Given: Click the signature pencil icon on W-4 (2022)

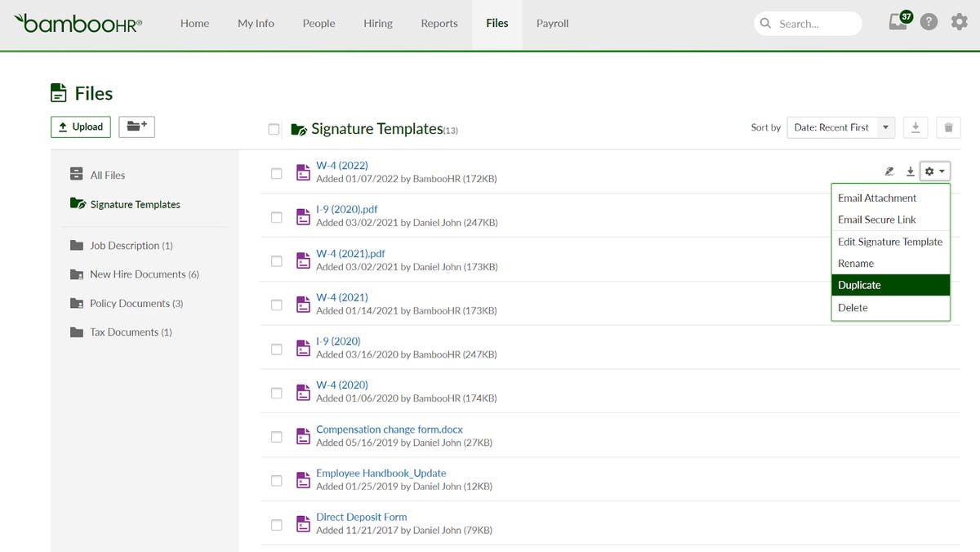Looking at the screenshot, I should 889,171.
